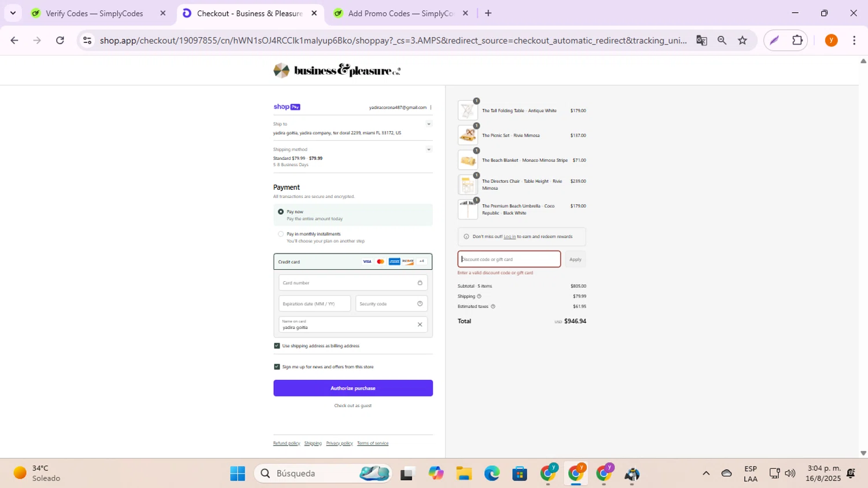The height and width of the screenshot is (488, 868).
Task: Show Shipping cost info icon
Action: tap(479, 296)
